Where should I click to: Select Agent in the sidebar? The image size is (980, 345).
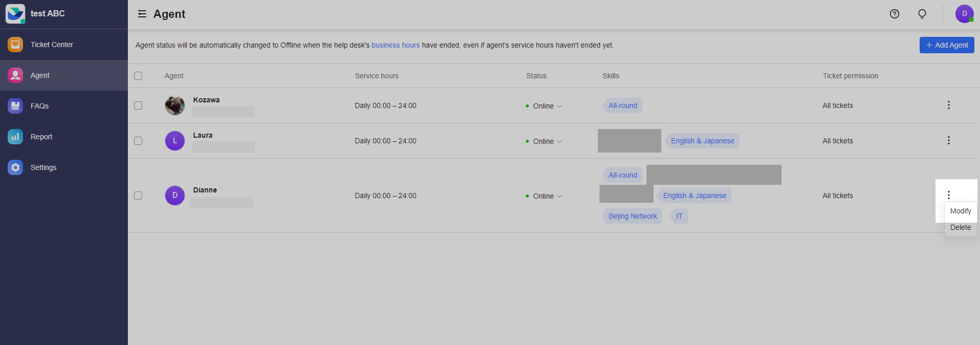[64, 75]
